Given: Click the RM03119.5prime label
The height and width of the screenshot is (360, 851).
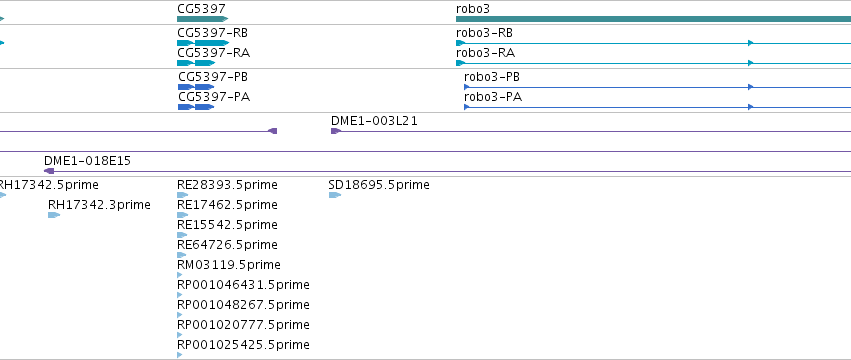Looking at the screenshot, I should [228, 265].
